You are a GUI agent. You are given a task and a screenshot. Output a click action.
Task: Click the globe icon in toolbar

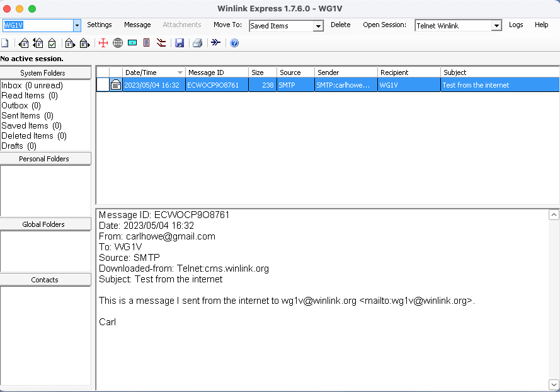tap(118, 43)
